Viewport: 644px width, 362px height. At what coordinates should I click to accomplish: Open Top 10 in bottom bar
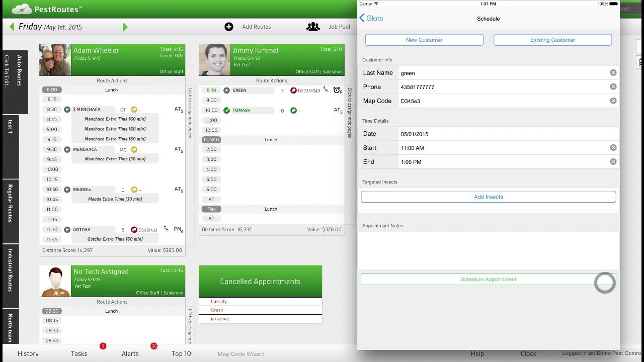click(x=181, y=353)
